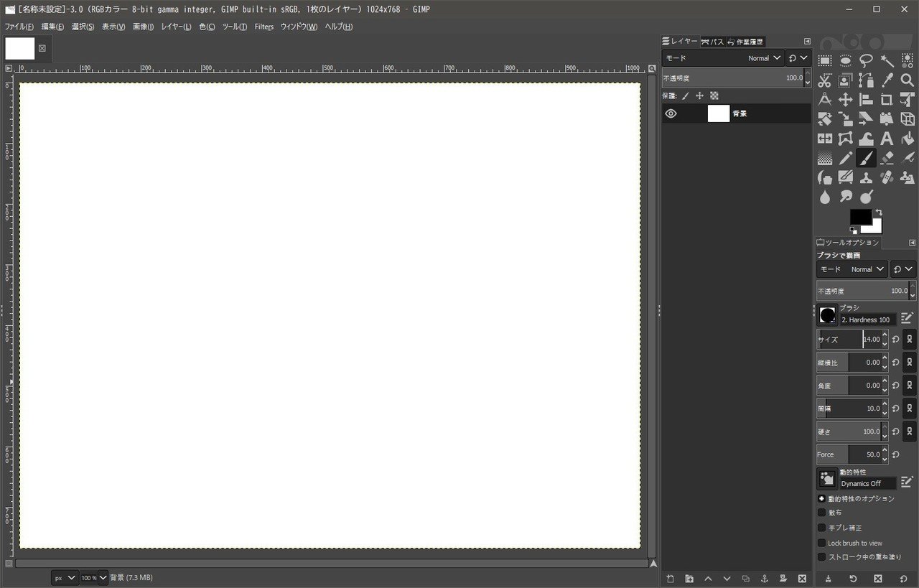Select the Clone stamp tool
Screen dimensions: 919x588
(866, 177)
